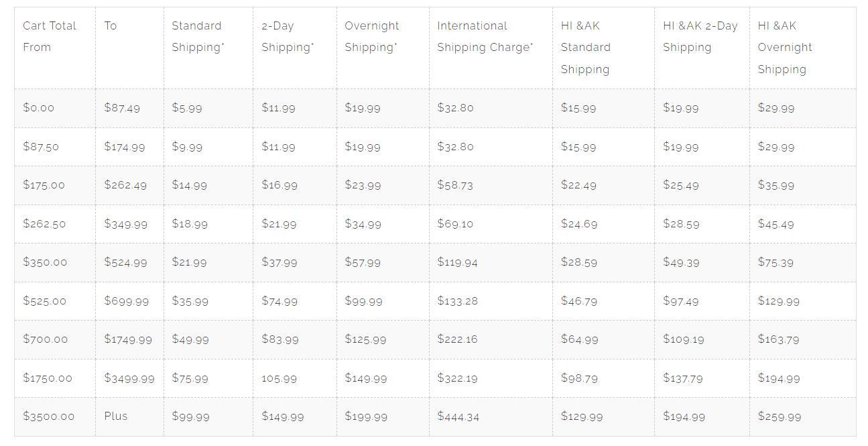This screenshot has width=868, height=446.
Task: Select the $119.94 international shipping cell
Action: click(457, 262)
